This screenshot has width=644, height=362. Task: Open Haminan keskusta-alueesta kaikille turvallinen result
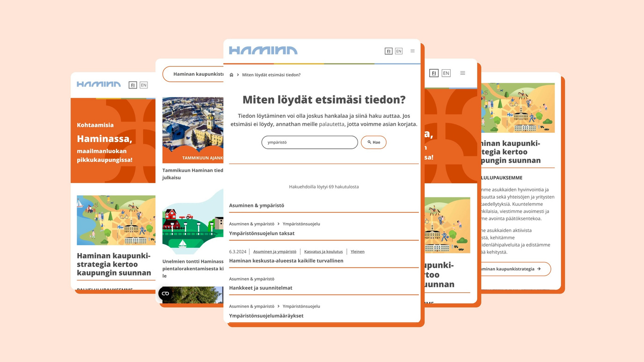pyautogui.click(x=286, y=261)
